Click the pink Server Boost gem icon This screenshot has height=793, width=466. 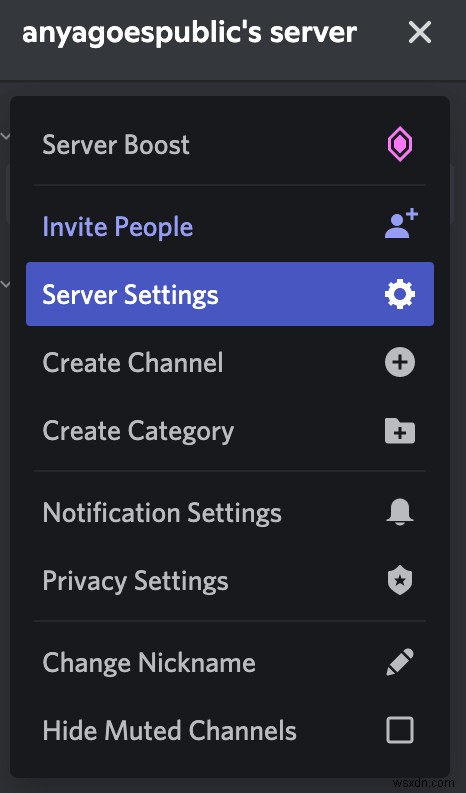pyautogui.click(x=400, y=145)
